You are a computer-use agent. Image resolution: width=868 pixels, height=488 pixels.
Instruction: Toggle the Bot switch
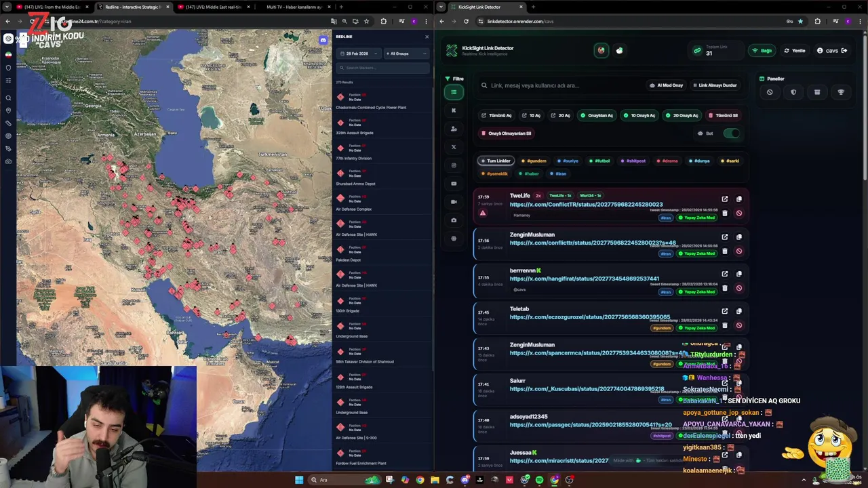(x=732, y=134)
